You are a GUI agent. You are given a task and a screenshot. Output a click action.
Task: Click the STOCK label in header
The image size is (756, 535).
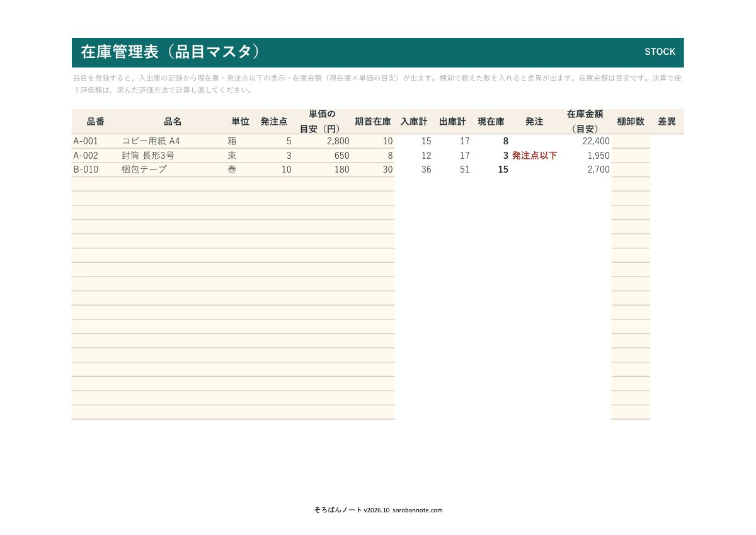click(x=660, y=52)
